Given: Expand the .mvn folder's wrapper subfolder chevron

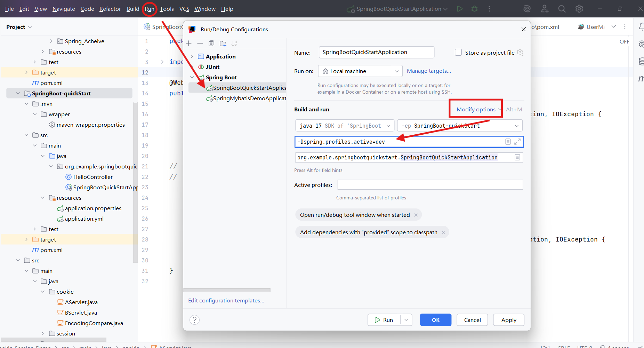Looking at the screenshot, I should pyautogui.click(x=34, y=114).
